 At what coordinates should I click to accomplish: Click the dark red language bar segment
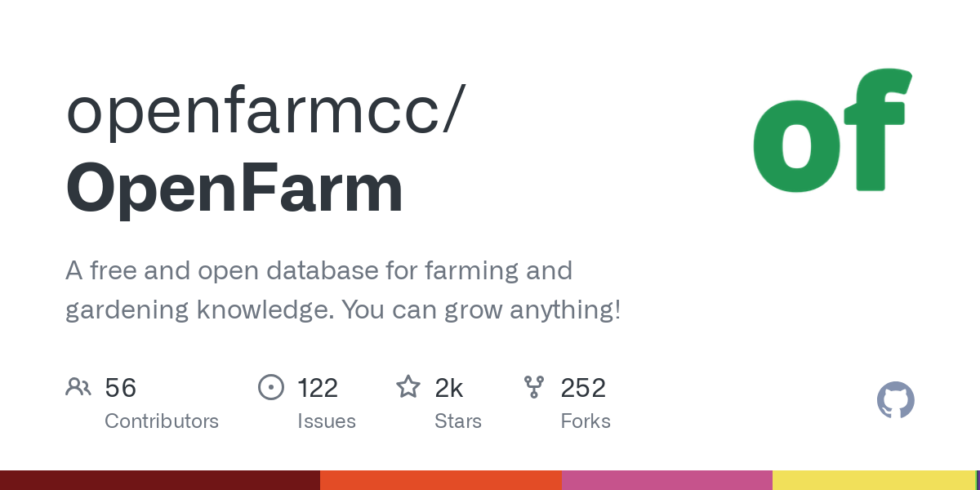coord(160,480)
